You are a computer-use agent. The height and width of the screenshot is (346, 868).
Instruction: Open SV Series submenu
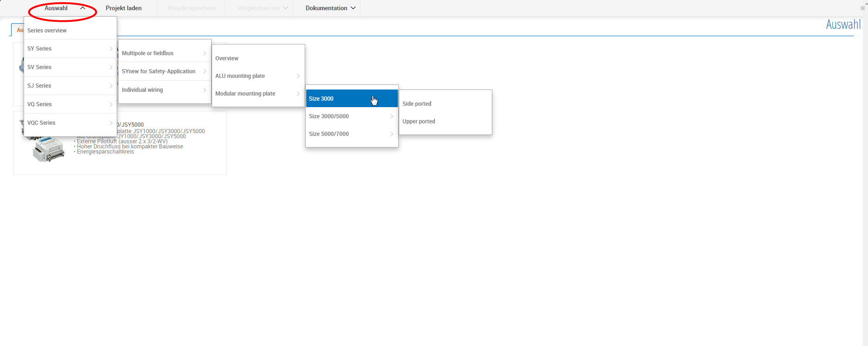70,67
